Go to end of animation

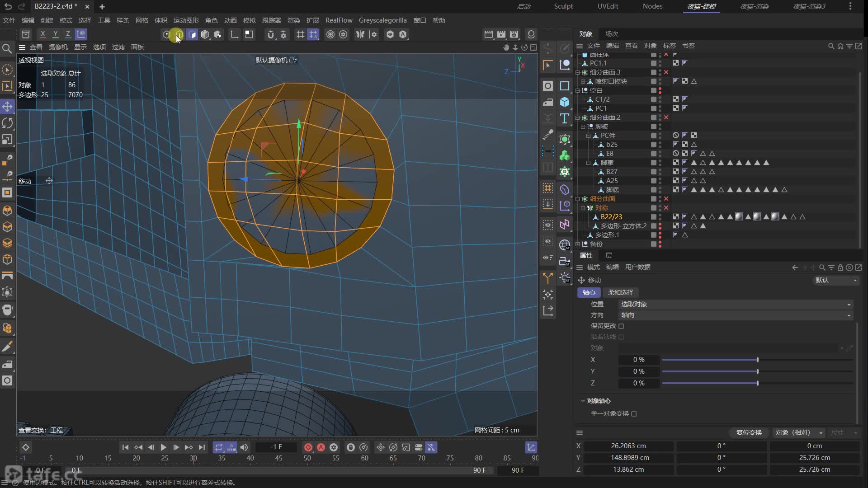(202, 447)
